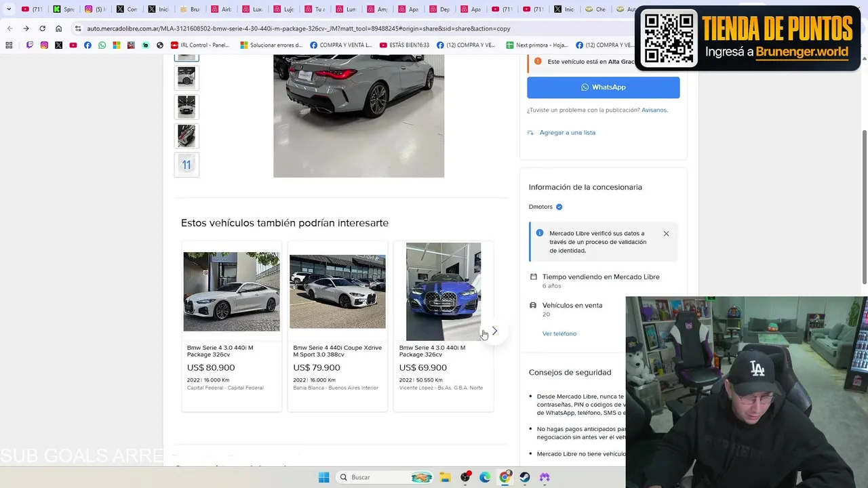Click the verified badge next to Dmotors
The height and width of the screenshot is (488, 868).
coord(559,207)
